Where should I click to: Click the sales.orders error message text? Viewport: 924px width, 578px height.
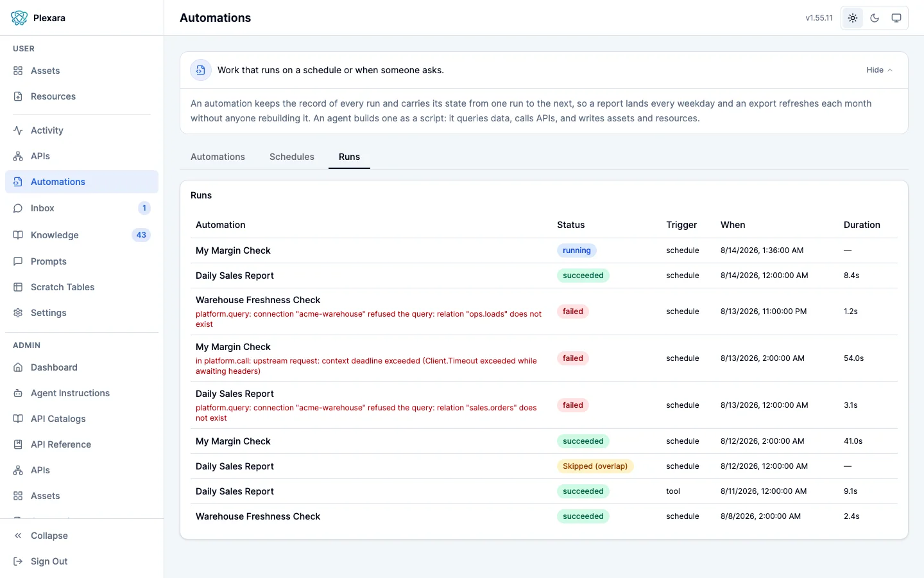pyautogui.click(x=366, y=413)
